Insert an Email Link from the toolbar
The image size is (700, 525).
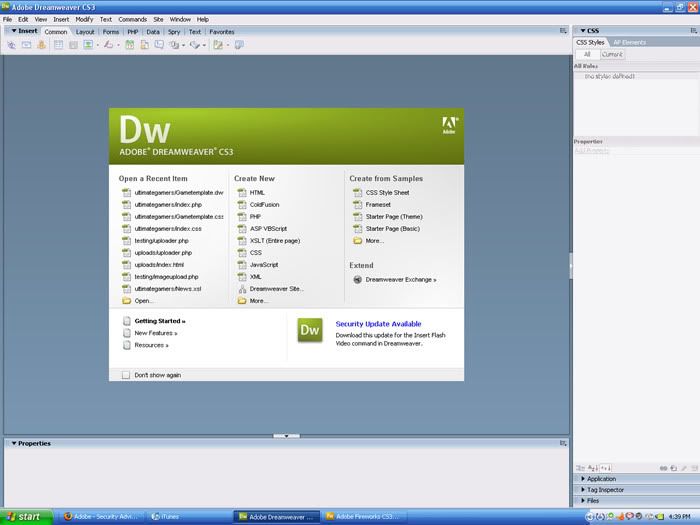pos(26,45)
